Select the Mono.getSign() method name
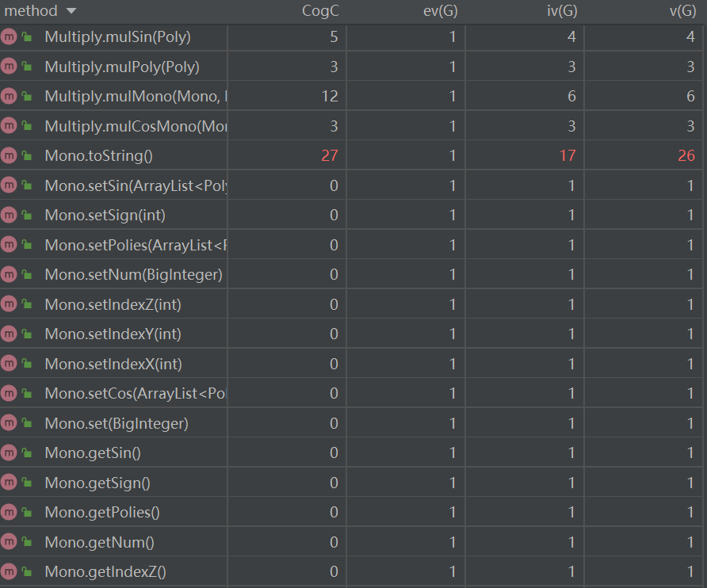Image resolution: width=707 pixels, height=588 pixels. click(x=97, y=483)
